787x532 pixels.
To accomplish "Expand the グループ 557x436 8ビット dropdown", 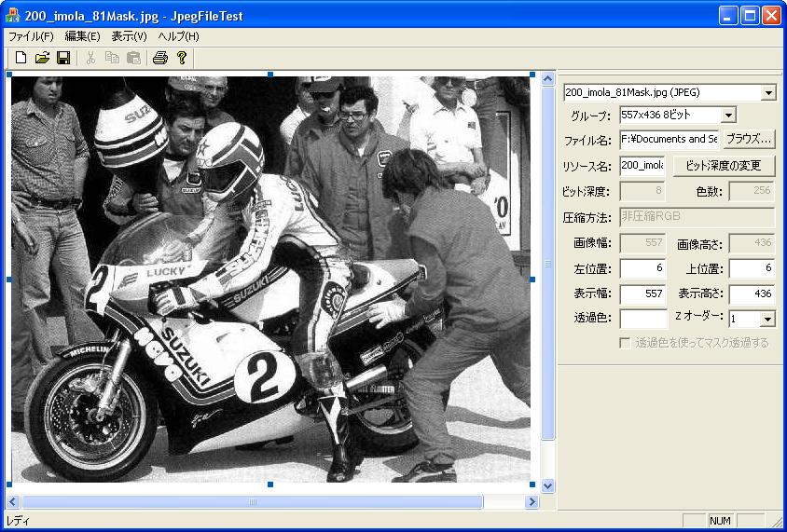I will (728, 116).
